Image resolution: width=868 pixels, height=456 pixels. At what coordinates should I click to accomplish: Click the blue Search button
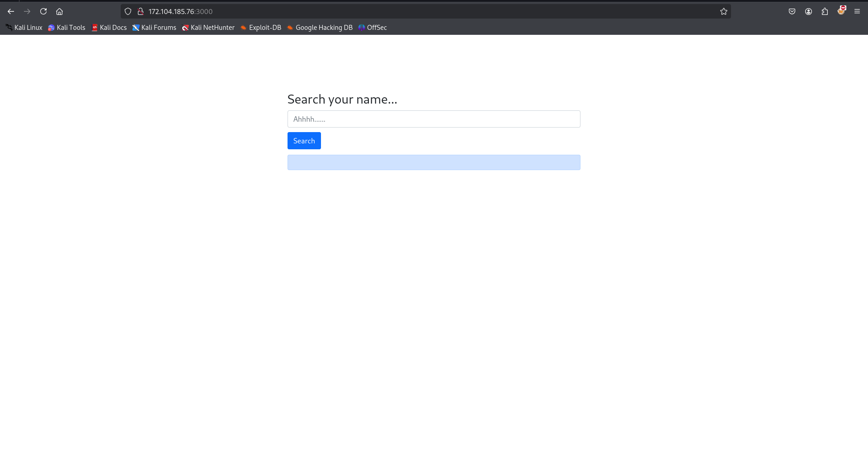click(x=304, y=141)
